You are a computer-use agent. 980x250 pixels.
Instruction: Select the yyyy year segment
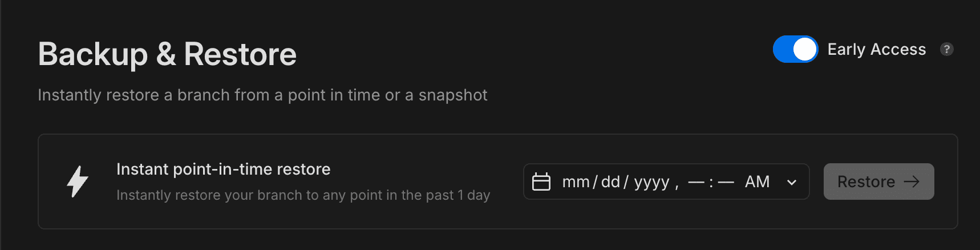point(651,182)
